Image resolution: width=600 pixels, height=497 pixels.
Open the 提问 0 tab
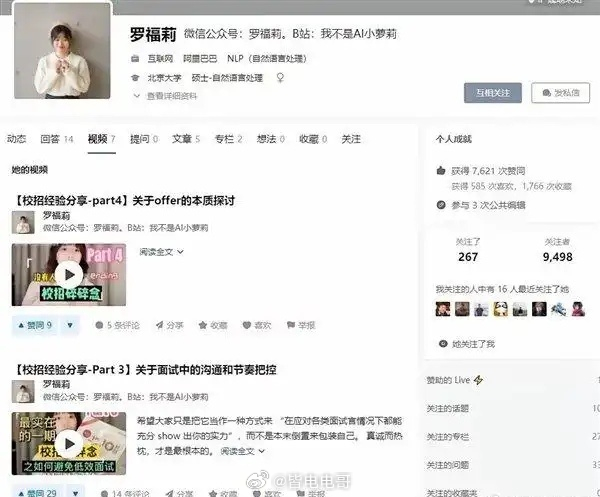[144, 139]
